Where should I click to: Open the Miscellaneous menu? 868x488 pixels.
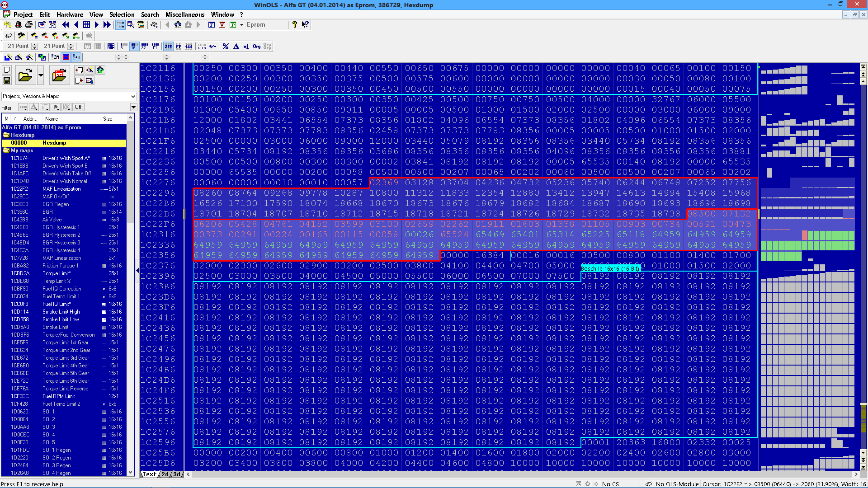[x=184, y=14]
